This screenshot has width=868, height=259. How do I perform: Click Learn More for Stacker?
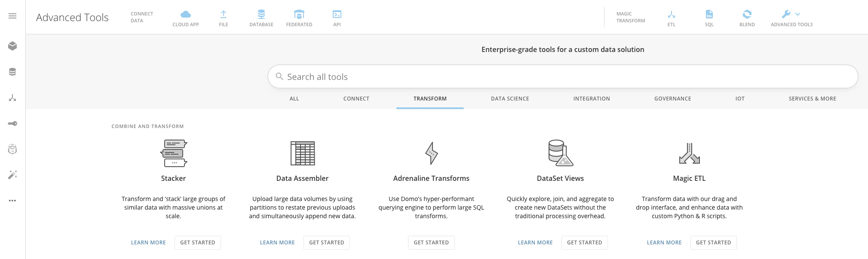[148, 243]
